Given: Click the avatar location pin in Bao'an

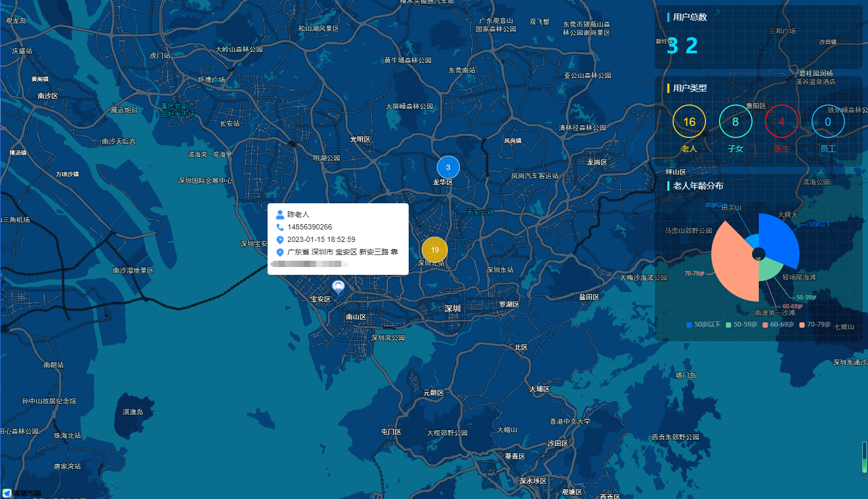Looking at the screenshot, I should [339, 286].
